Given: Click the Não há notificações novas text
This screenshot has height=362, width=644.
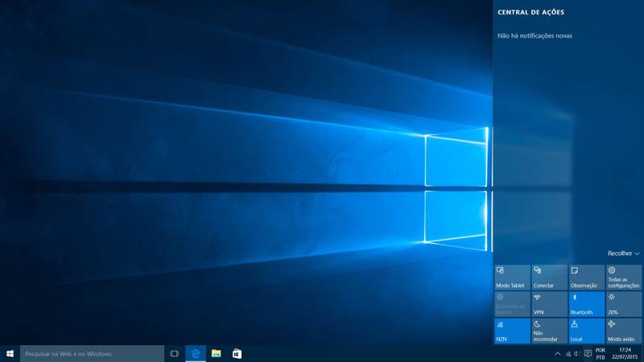Looking at the screenshot, I should (535, 35).
